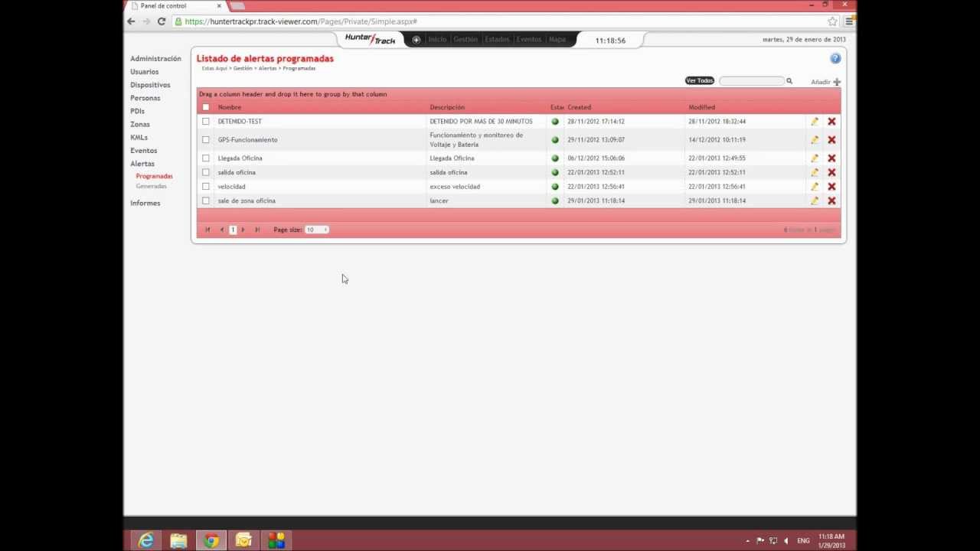
Task: Open Internet Explorer from the taskbar
Action: coord(145,541)
